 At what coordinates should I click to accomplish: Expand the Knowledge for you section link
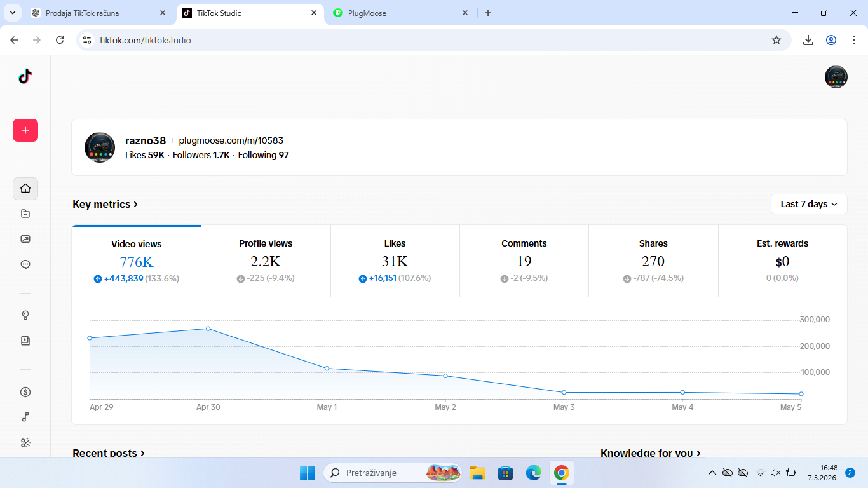click(x=651, y=453)
